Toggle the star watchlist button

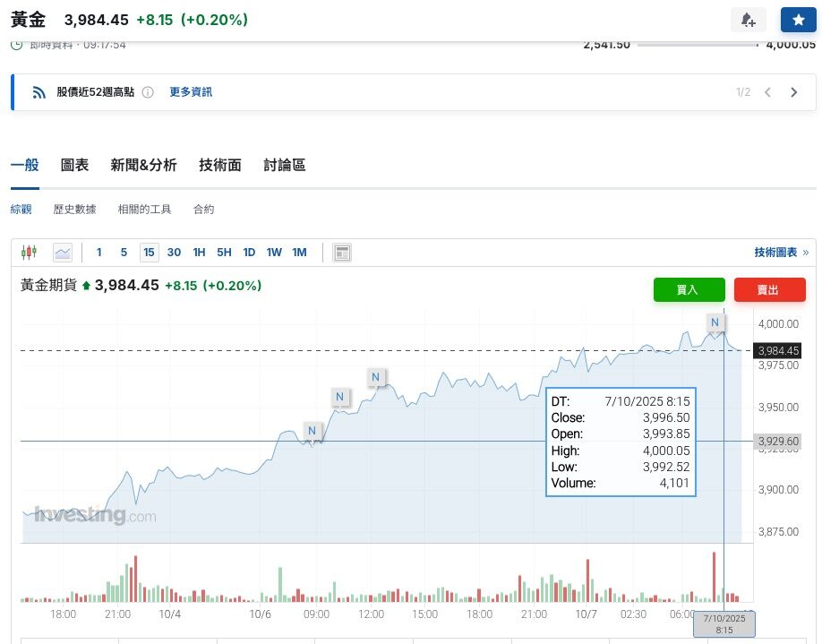tap(797, 19)
